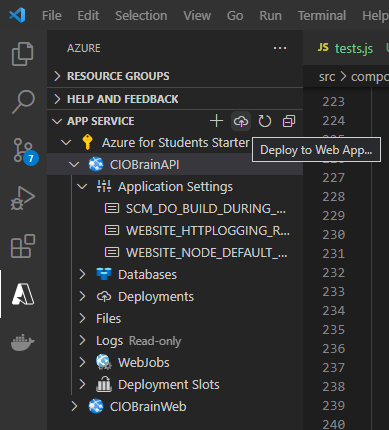This screenshot has height=430, width=389.
Task: Open Source Control with 7 pending changes
Action: (x=25, y=151)
